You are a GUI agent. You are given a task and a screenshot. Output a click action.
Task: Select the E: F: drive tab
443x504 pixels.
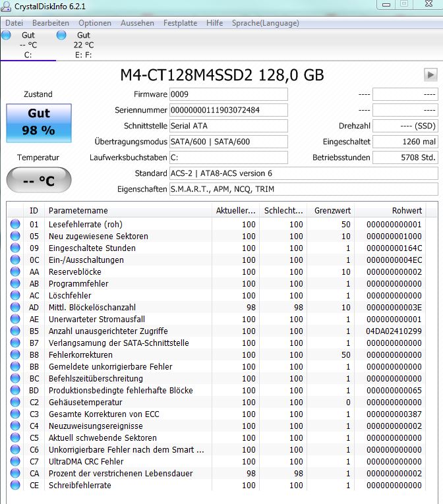83,45
